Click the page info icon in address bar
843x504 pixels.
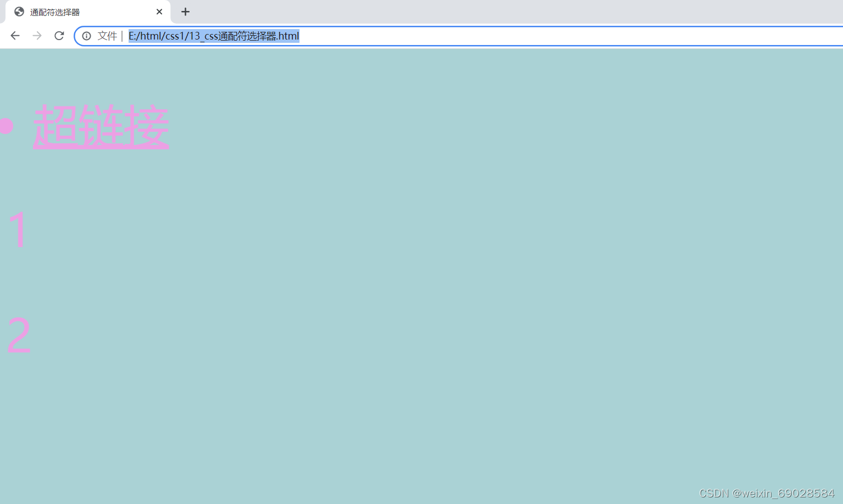(x=86, y=36)
